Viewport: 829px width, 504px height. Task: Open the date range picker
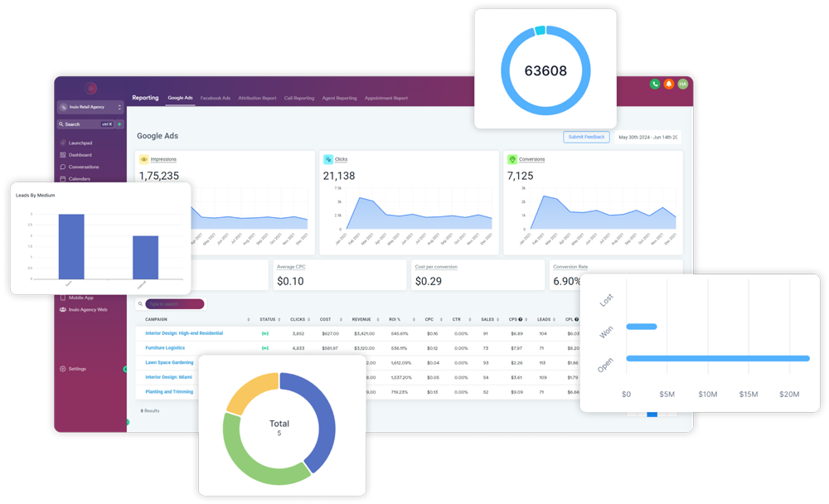click(x=647, y=138)
